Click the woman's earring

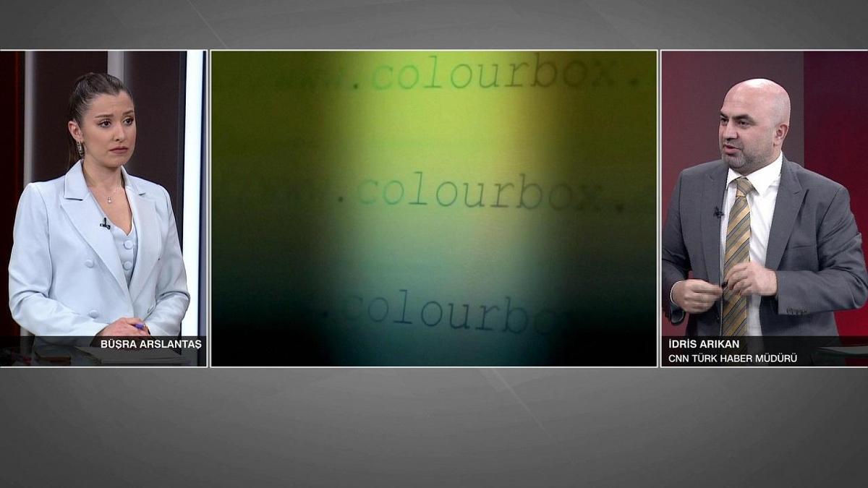(x=80, y=150)
